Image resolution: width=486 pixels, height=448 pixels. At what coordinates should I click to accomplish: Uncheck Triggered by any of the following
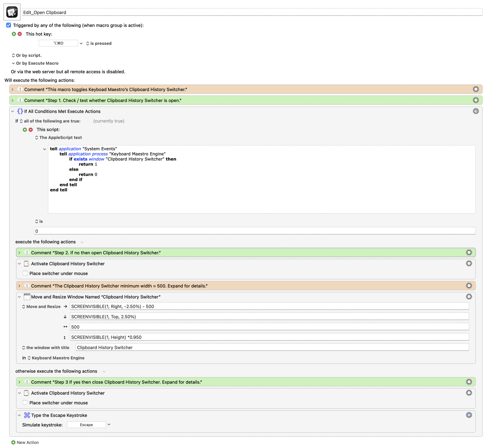[9, 25]
